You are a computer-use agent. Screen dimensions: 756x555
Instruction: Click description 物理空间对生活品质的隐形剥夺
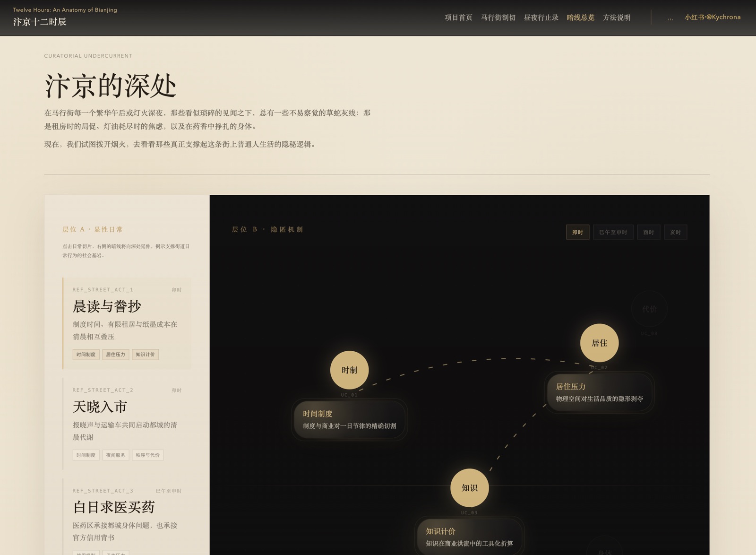[599, 399]
